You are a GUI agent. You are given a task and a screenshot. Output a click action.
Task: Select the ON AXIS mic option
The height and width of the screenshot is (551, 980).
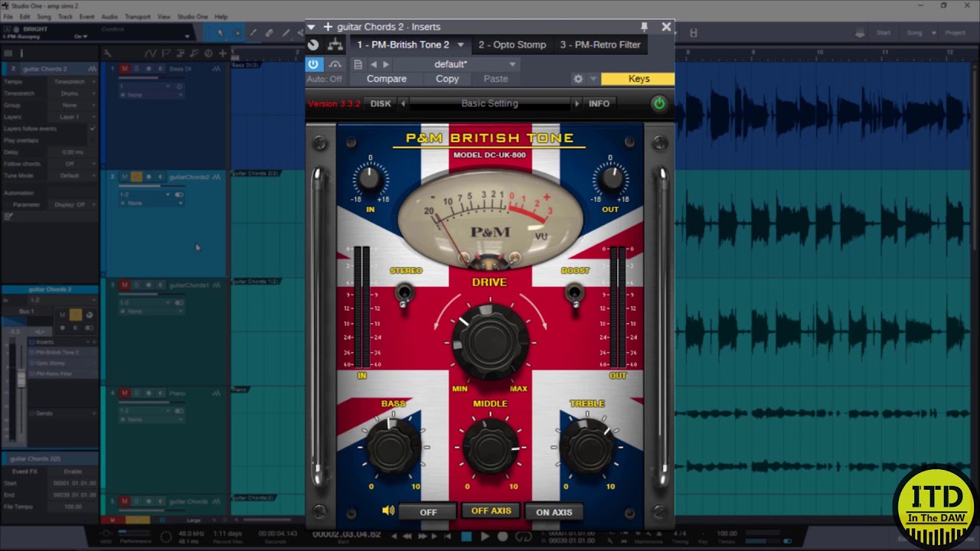click(554, 512)
